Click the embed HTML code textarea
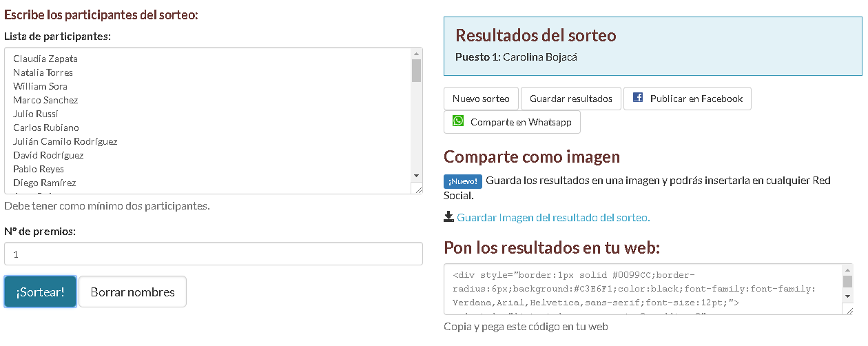 click(641, 289)
